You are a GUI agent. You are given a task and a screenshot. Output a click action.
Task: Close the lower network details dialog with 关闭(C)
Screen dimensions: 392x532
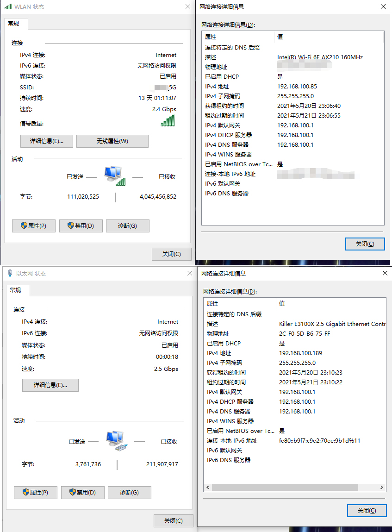367,511
